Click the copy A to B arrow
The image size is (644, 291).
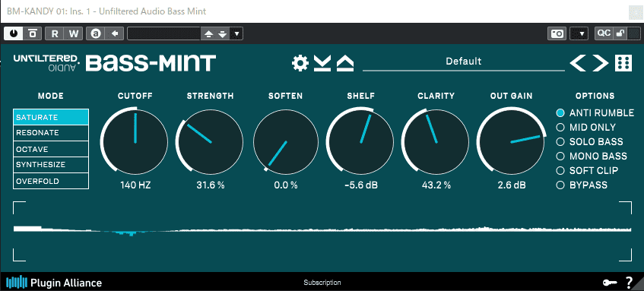(115, 33)
